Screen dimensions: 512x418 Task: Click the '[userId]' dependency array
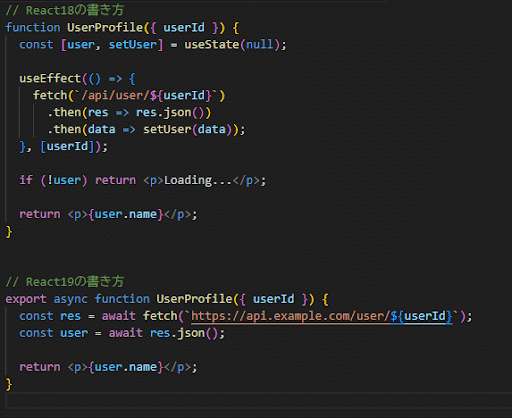pyautogui.click(x=67, y=146)
